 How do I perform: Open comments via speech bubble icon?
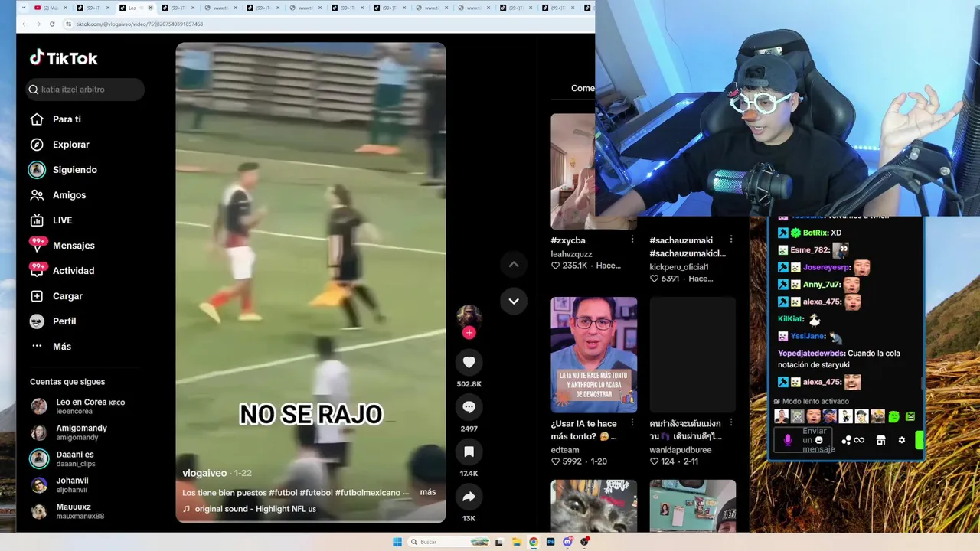point(469,407)
